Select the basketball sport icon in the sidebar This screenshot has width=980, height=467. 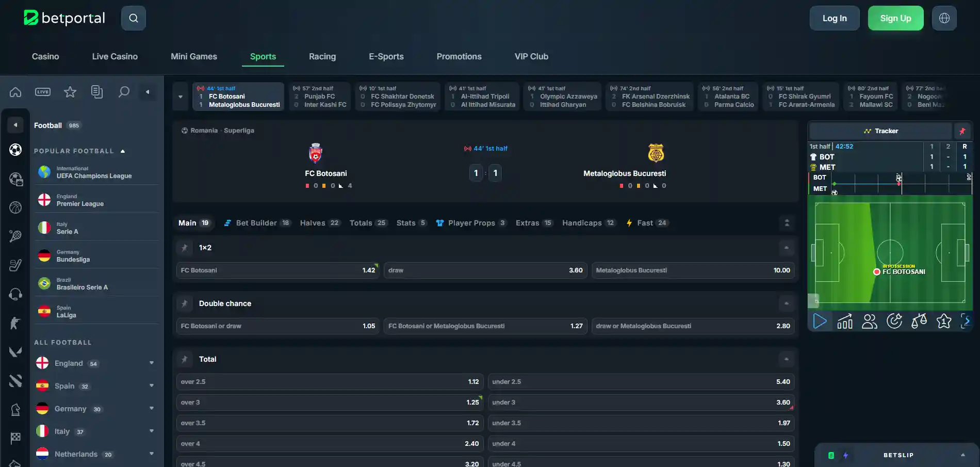(15, 207)
